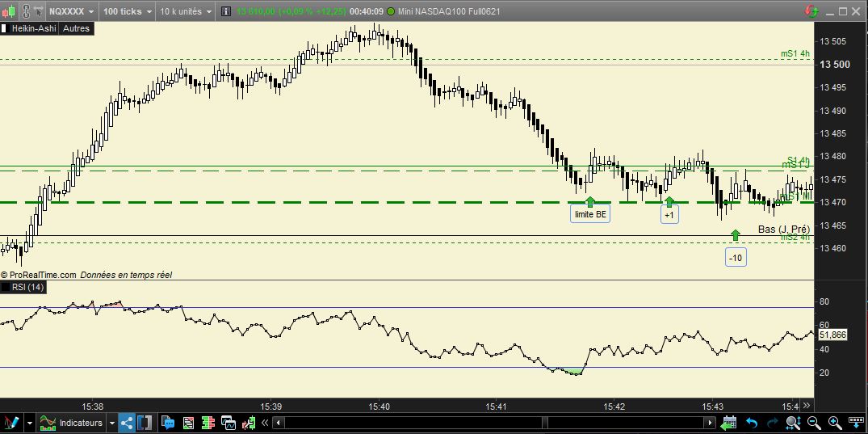This screenshot has height=434, width=868.
Task: Open the NQXXXX instrument dropdown
Action: (x=73, y=11)
